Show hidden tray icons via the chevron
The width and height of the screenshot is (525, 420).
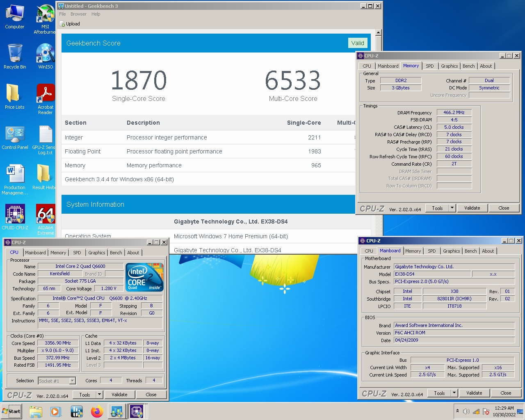[457, 411]
